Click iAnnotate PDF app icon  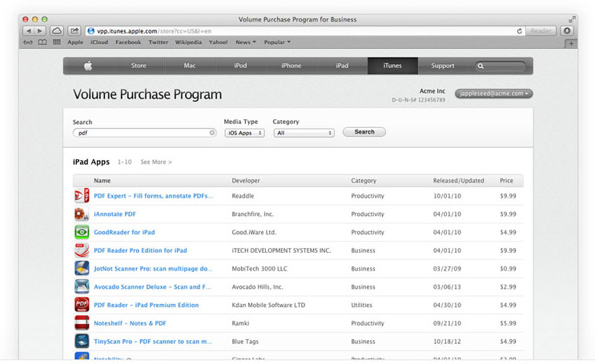pos(82,214)
